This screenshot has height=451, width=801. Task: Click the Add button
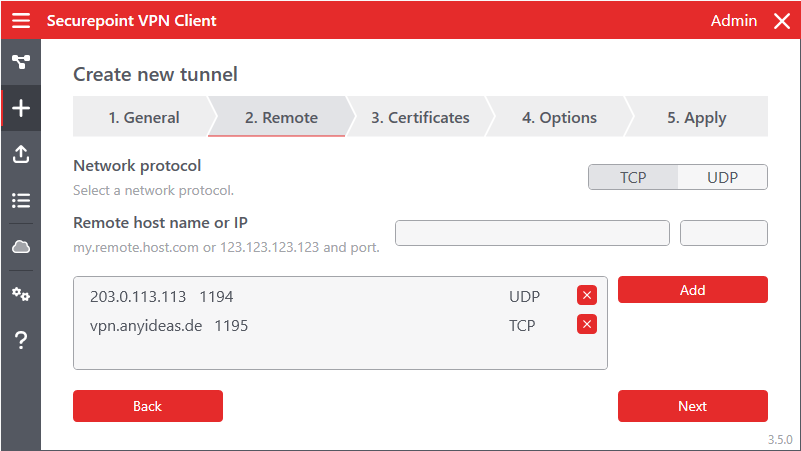coord(693,290)
